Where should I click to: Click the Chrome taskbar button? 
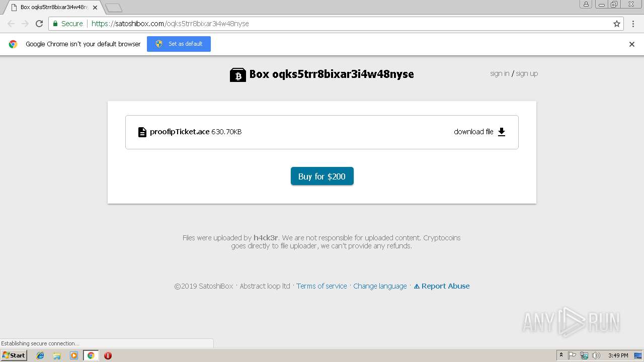click(x=91, y=355)
